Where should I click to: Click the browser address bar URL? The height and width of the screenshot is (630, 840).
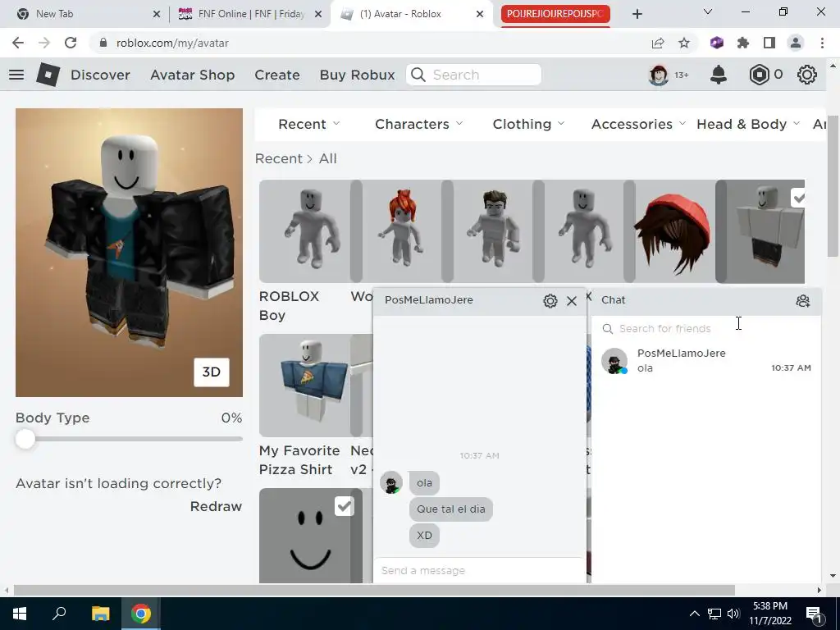(172, 43)
